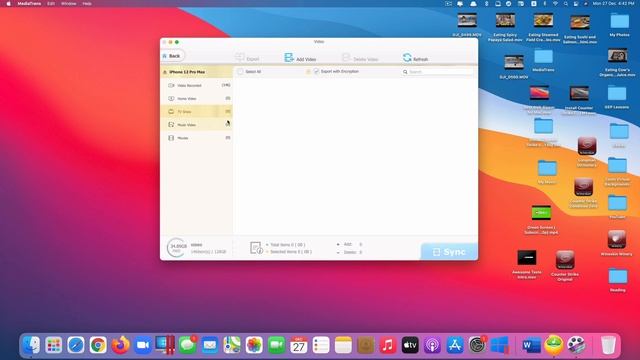Select the My Photos folder on desktop
Viewport: 640px width, 360px height.
point(619,24)
